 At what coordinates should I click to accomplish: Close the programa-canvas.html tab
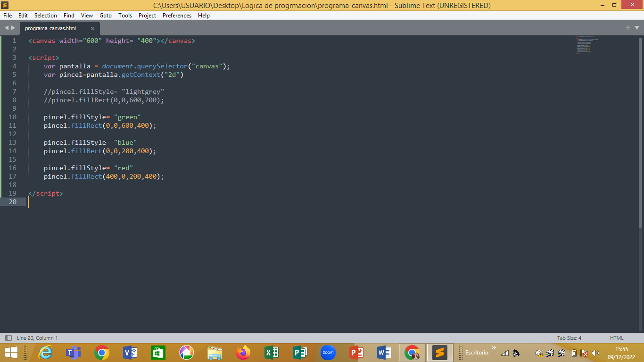click(x=92, y=28)
